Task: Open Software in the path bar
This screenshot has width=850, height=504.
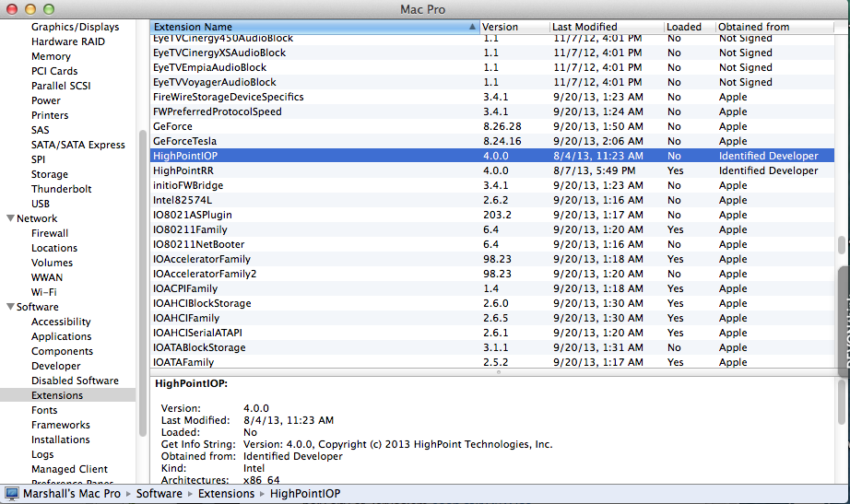Action: pyautogui.click(x=159, y=494)
